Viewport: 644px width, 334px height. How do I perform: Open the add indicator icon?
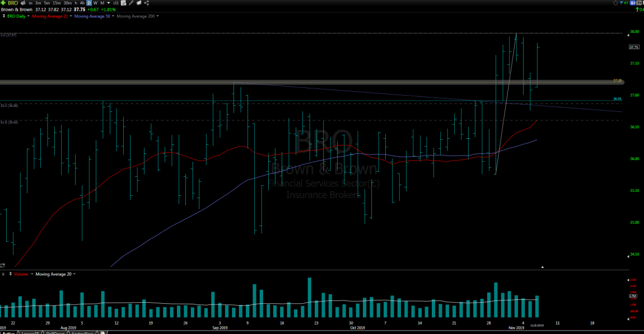[123, 3]
